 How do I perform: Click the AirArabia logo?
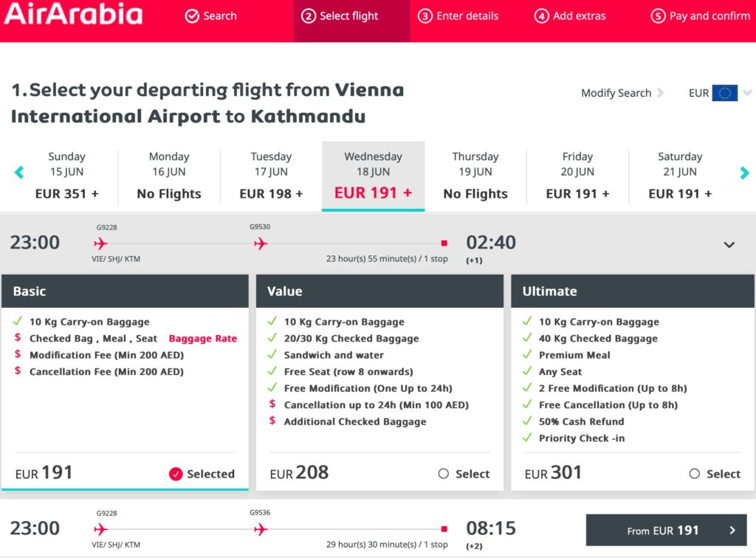click(73, 14)
